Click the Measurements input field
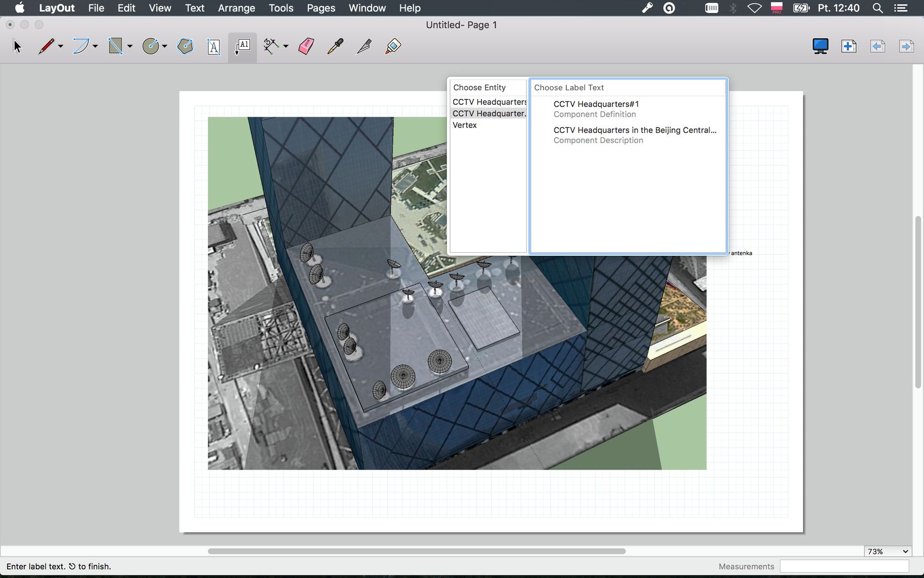Viewport: 924px width, 578px height. (844, 566)
